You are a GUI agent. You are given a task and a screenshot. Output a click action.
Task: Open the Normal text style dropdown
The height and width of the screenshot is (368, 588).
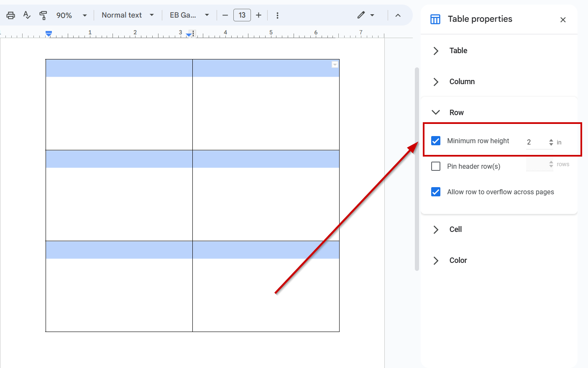[128, 15]
